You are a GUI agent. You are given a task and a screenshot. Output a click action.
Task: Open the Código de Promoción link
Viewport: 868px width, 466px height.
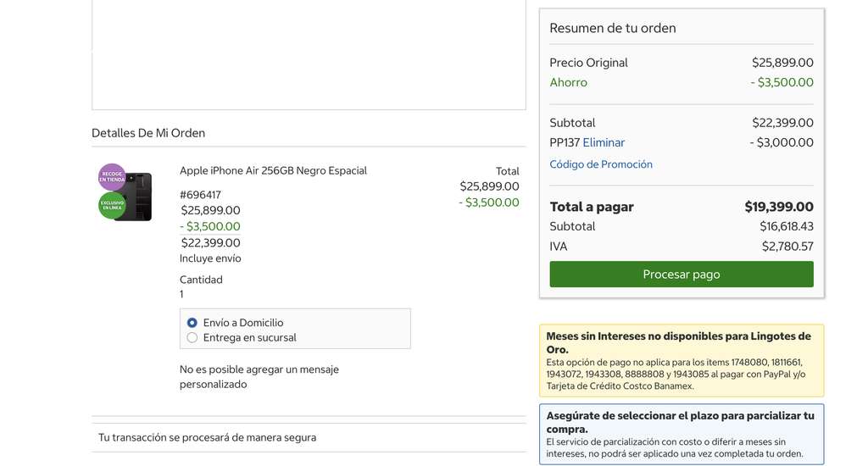[x=601, y=164]
